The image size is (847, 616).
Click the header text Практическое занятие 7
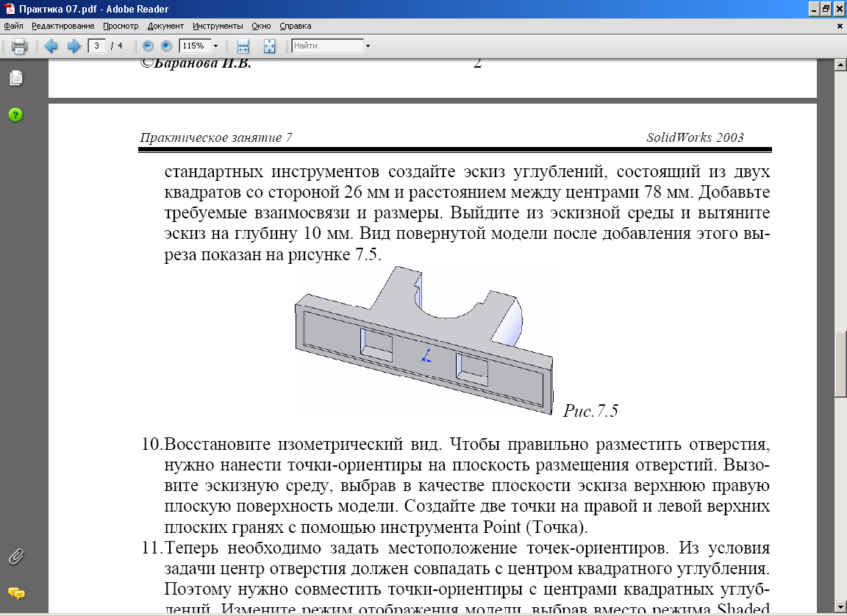pos(216,137)
